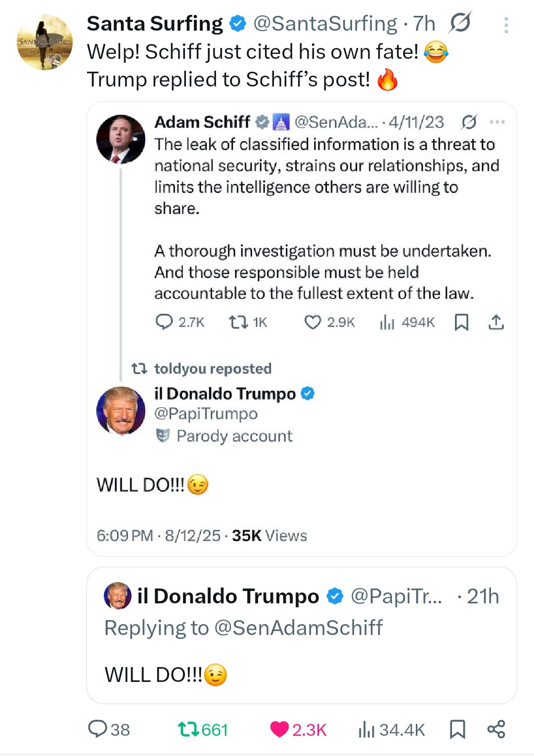Open the three-dot menu on Santa Surfing's post
This screenshot has height=756, width=534.
[506, 25]
